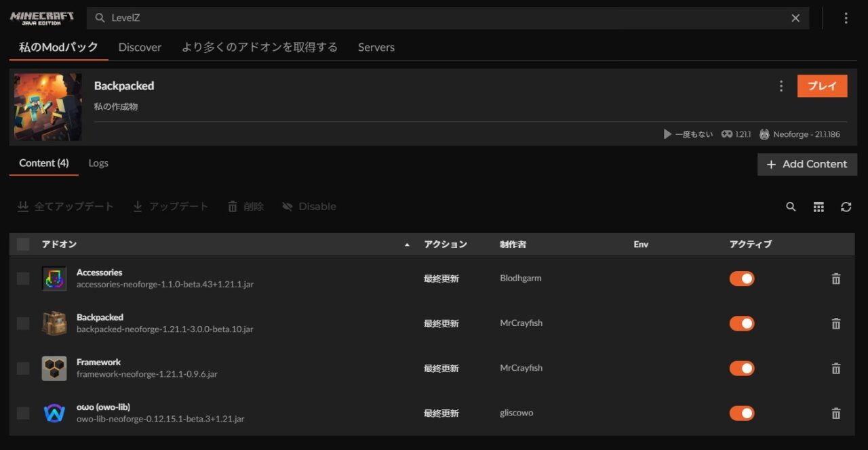Select the Content (4) tab

pos(44,163)
